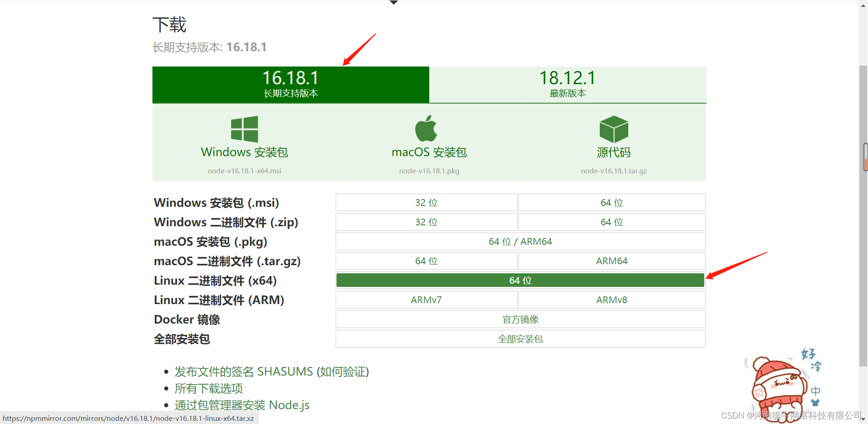Open 通过包管理器安装 Node.js link
This screenshot has width=868, height=424.
click(x=242, y=405)
